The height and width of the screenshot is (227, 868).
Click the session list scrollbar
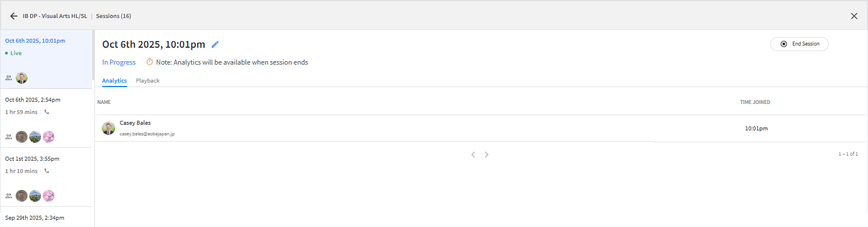pyautogui.click(x=93, y=56)
